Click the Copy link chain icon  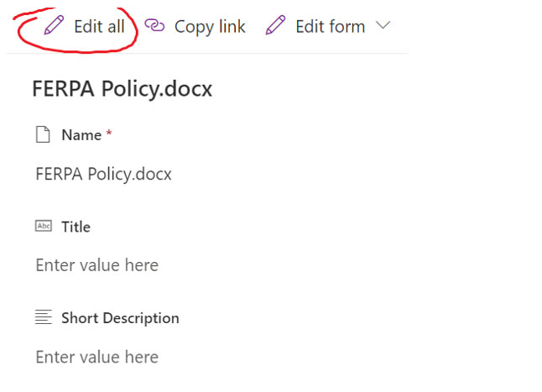point(154,25)
